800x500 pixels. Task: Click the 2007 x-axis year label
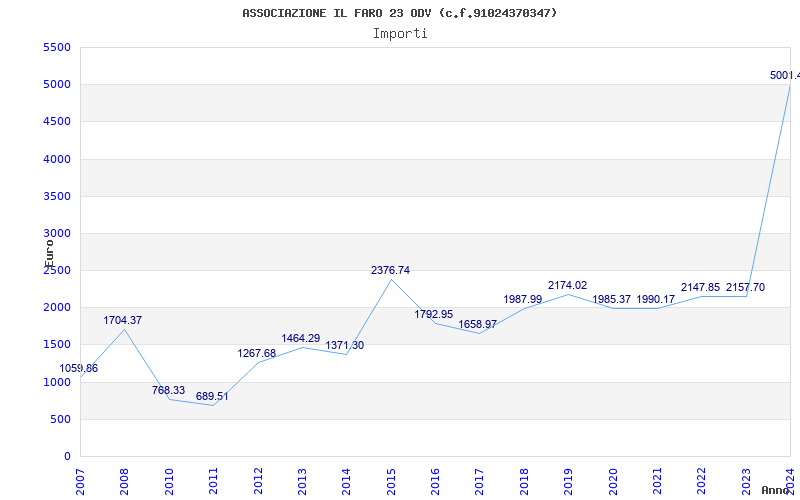tap(81, 482)
